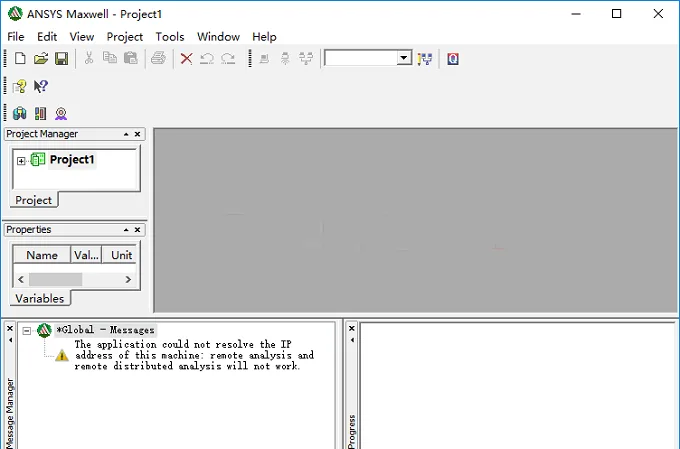
Task: Click the red X Delete icon
Action: 186,59
